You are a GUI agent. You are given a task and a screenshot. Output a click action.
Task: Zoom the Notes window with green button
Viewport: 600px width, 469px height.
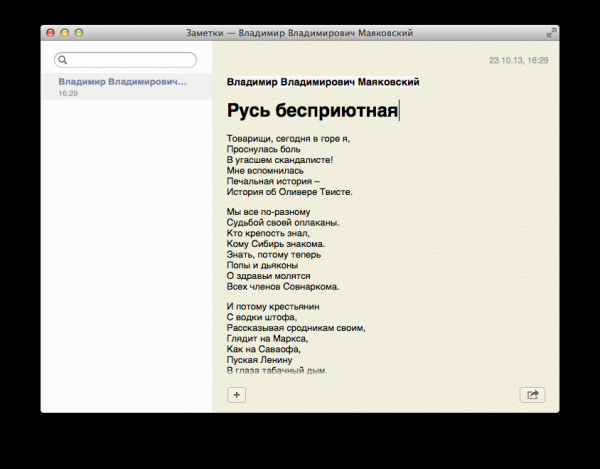(x=79, y=33)
